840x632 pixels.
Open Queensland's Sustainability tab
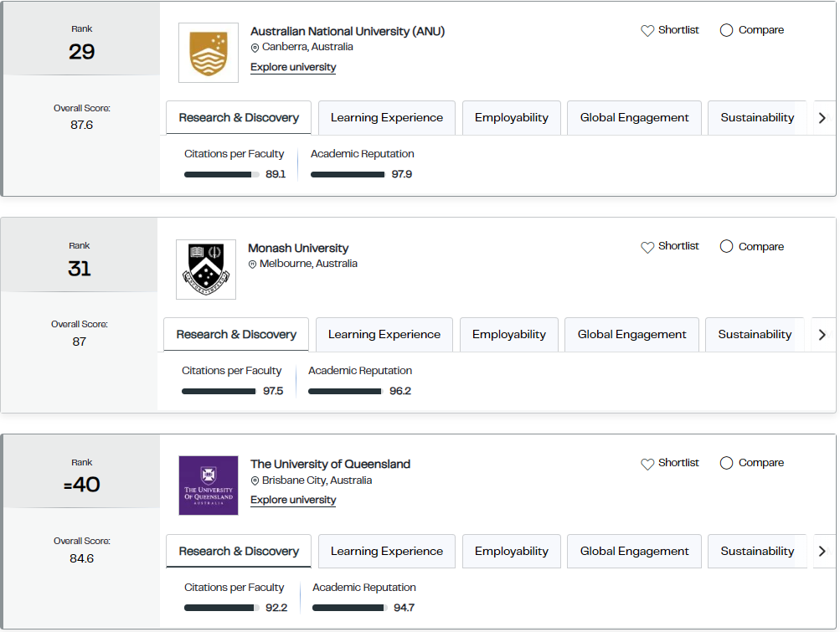pyautogui.click(x=757, y=551)
